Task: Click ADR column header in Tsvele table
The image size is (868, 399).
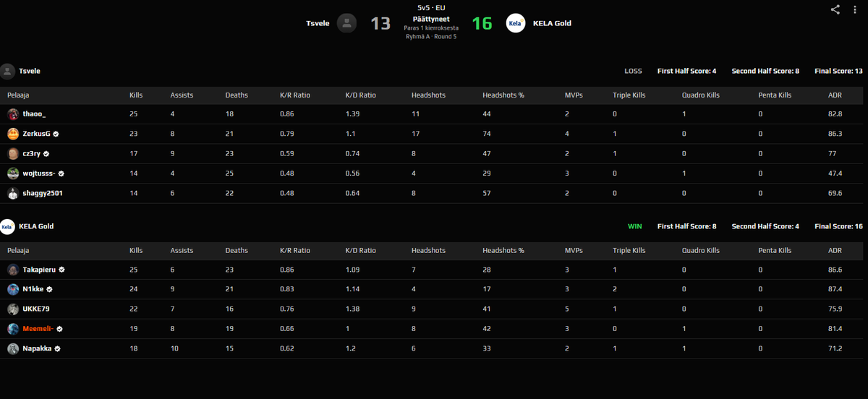Action: pos(835,95)
